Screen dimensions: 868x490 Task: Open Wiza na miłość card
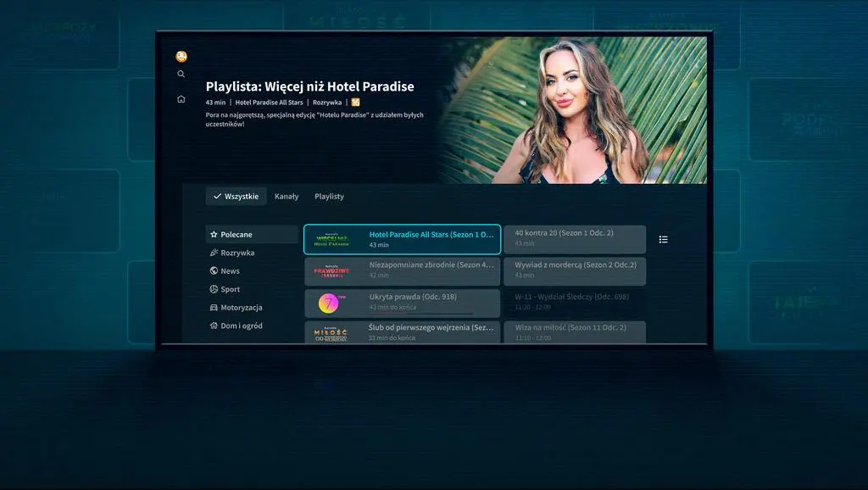click(x=576, y=332)
